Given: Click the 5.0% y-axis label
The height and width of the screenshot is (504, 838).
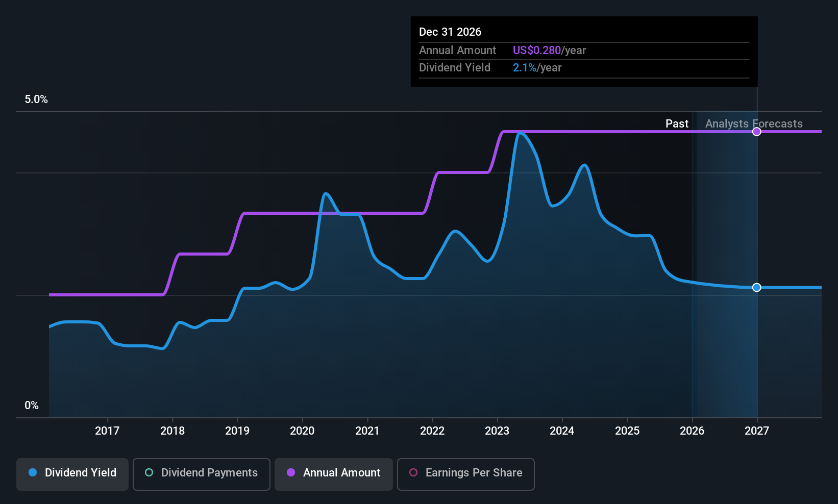Looking at the screenshot, I should click(36, 99).
